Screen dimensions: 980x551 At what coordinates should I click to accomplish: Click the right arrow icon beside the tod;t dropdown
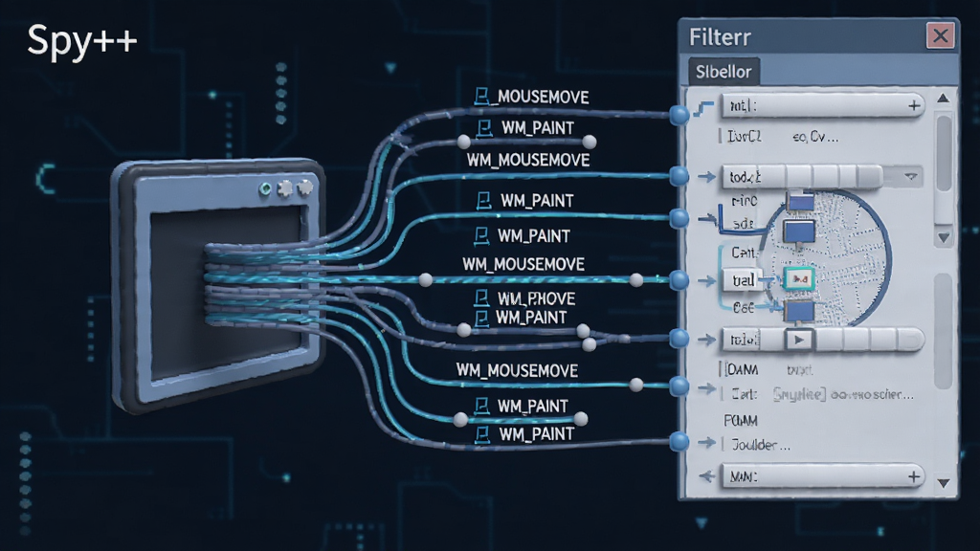click(706, 177)
